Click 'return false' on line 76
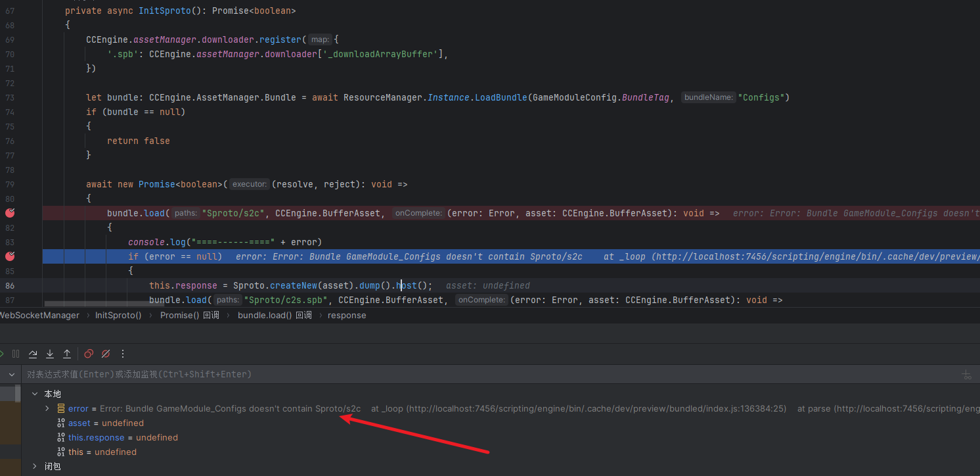Viewport: 980px width, 476px height. click(139, 141)
